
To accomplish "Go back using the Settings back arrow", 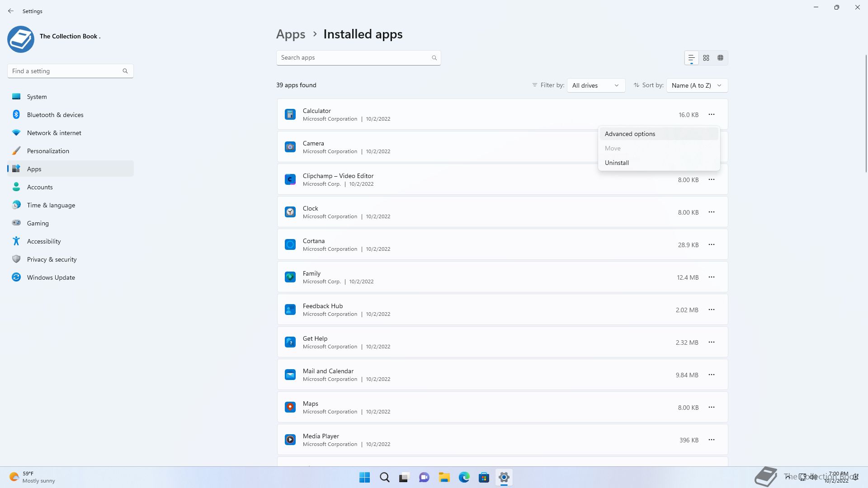I will 11,11.
